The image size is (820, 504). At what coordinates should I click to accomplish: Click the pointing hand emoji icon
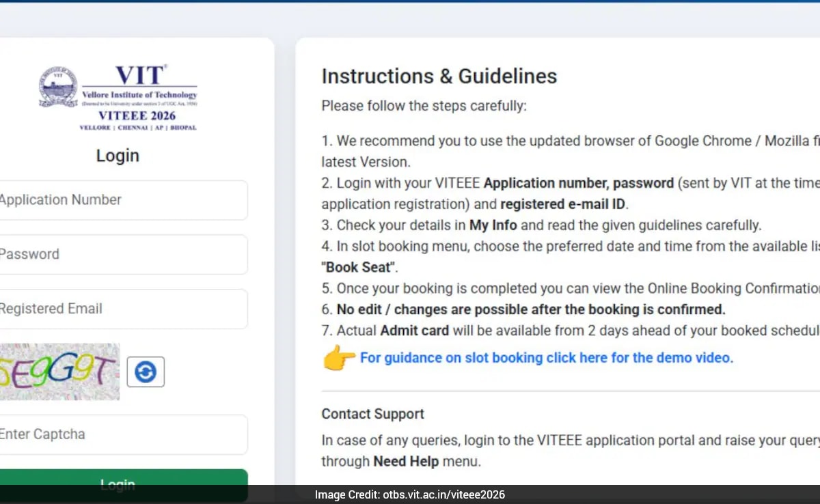(339, 357)
